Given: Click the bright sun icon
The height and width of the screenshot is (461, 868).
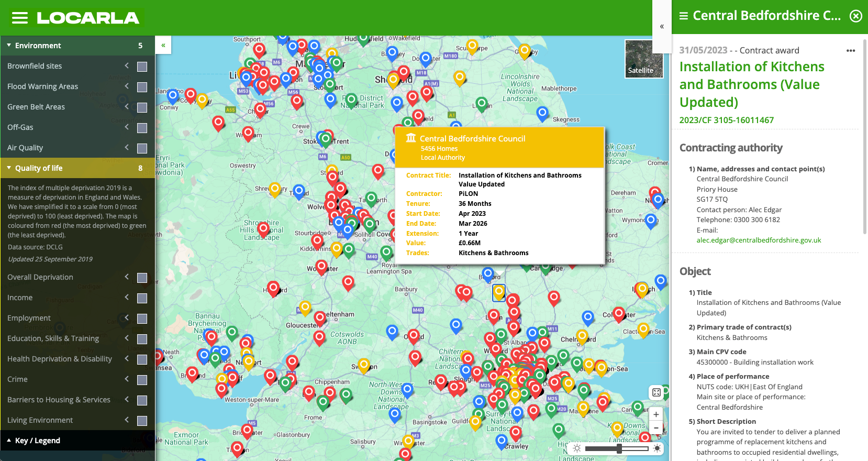Looking at the screenshot, I should [x=657, y=448].
